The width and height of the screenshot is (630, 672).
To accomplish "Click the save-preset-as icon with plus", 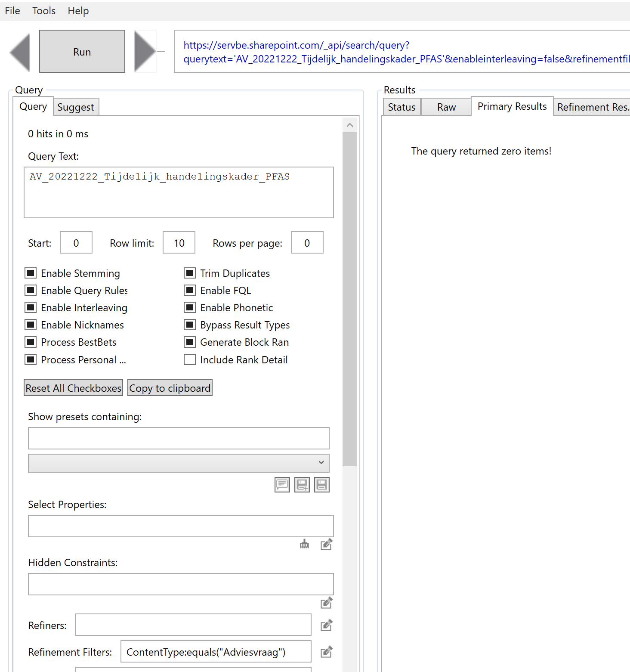I will coord(302,485).
